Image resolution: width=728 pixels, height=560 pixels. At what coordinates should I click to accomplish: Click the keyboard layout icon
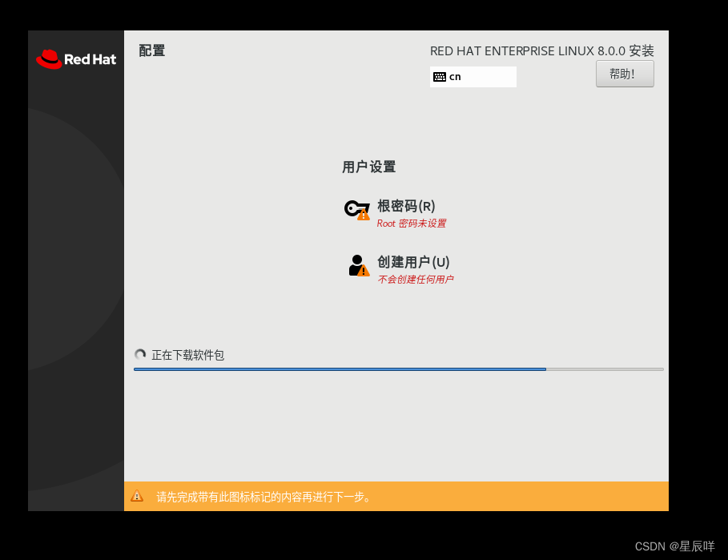coord(439,77)
